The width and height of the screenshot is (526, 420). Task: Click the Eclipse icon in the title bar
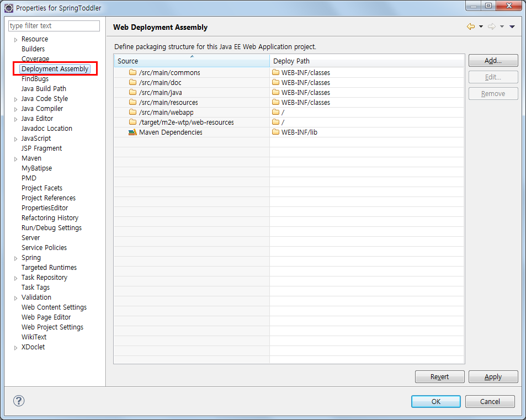pos(9,8)
